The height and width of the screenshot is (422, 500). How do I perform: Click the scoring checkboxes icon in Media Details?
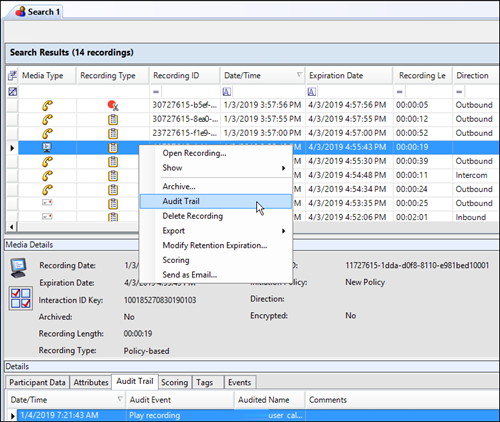point(21,298)
